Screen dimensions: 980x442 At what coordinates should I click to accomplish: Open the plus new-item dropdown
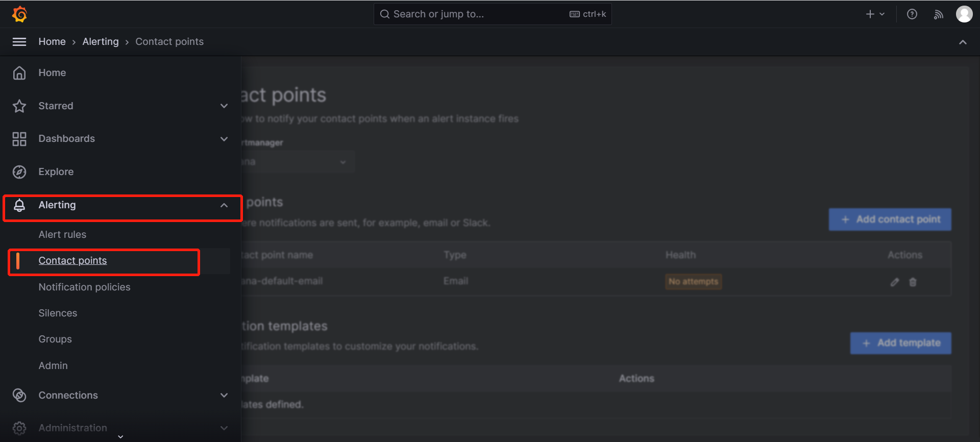pos(875,14)
